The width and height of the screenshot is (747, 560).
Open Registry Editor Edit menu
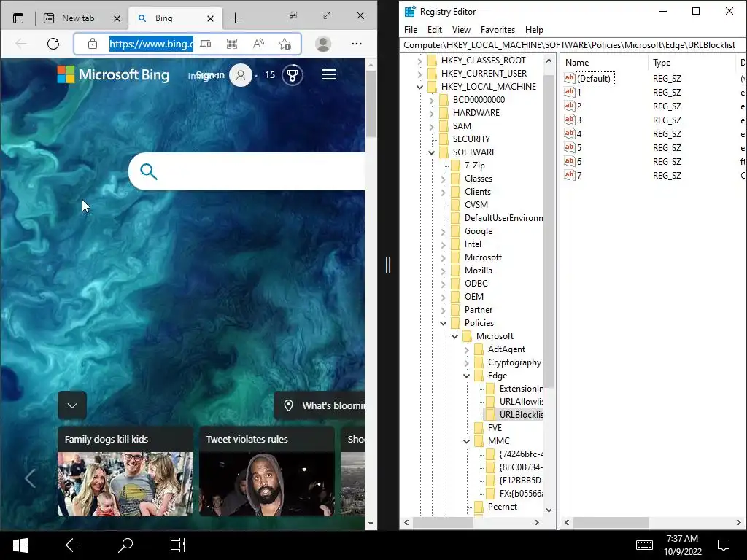[x=435, y=29]
